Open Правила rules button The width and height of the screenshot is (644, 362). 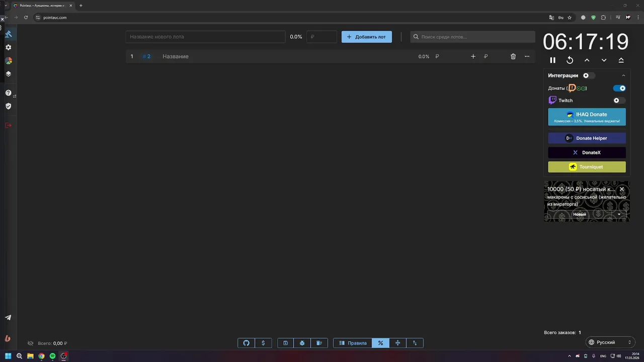pyautogui.click(x=353, y=343)
